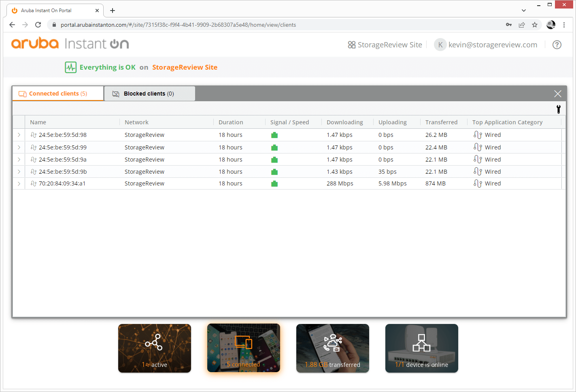This screenshot has width=576, height=392.
Task: Select the Aruba Instant On Portal browser tab
Action: 55,11
